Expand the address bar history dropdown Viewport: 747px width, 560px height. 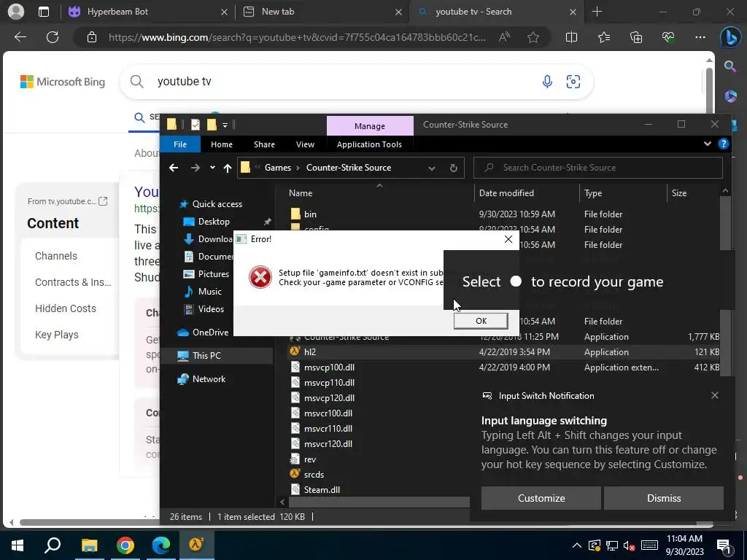pyautogui.click(x=432, y=168)
